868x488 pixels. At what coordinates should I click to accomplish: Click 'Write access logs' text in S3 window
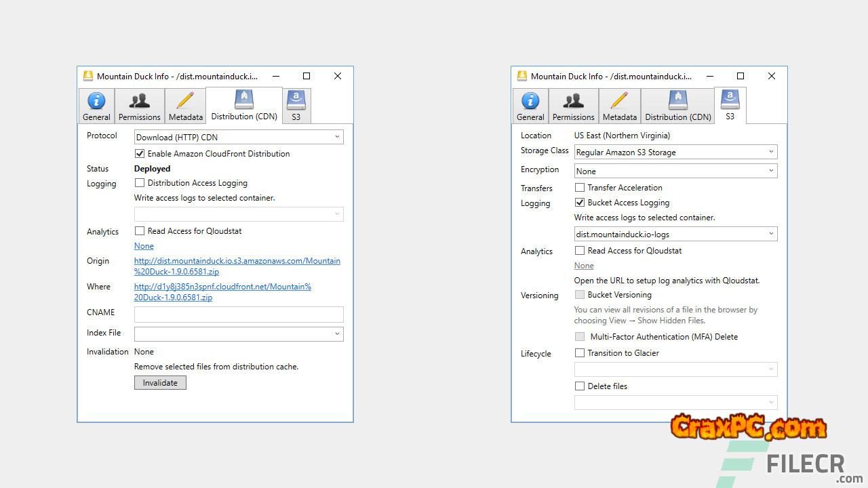click(645, 218)
